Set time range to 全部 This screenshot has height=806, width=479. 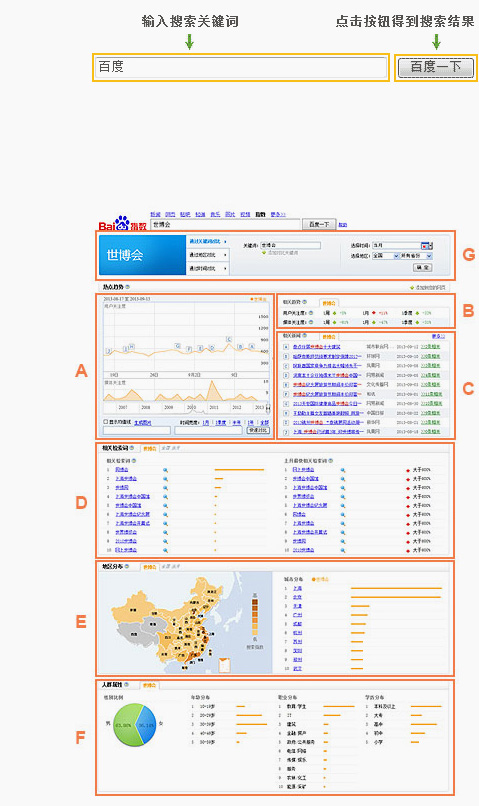(264, 422)
